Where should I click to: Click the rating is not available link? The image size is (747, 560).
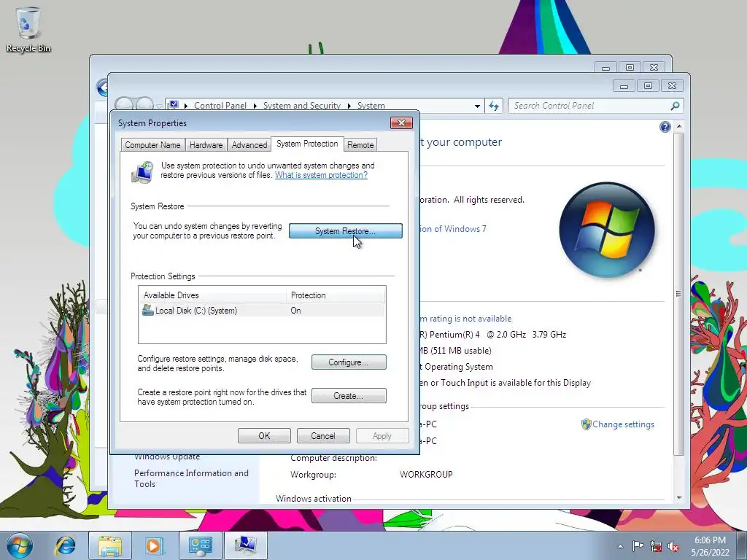point(466,319)
